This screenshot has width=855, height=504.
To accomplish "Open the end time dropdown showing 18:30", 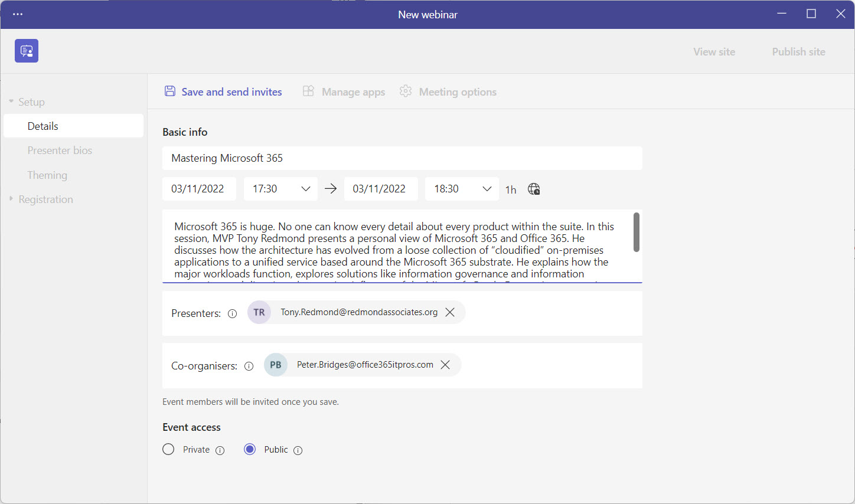I will [x=487, y=188].
